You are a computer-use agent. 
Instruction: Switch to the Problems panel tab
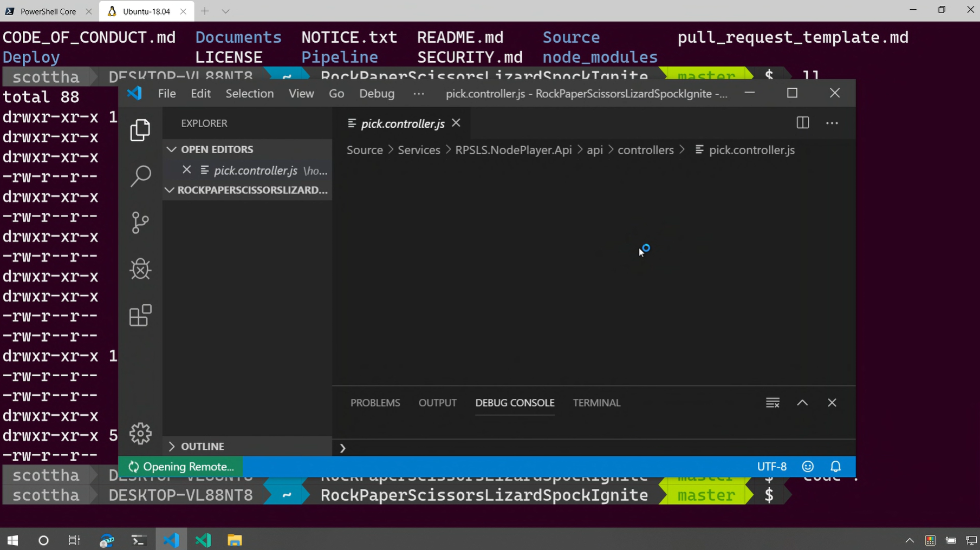tap(375, 403)
